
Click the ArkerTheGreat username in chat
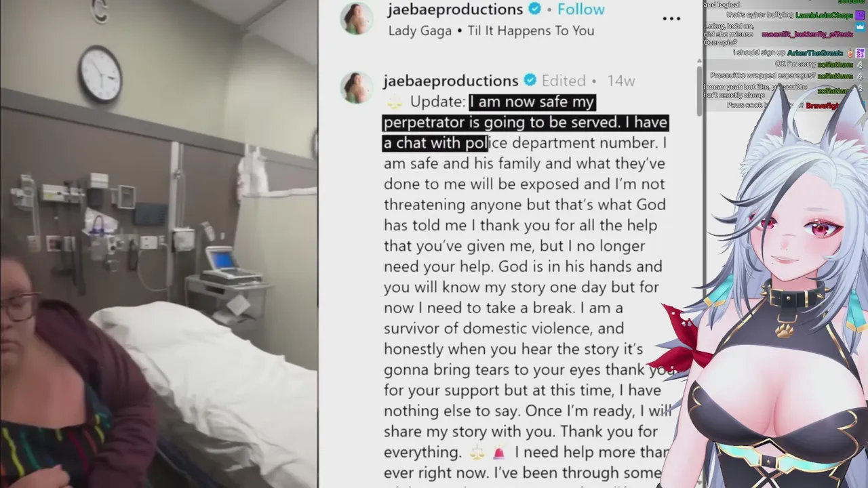point(814,53)
